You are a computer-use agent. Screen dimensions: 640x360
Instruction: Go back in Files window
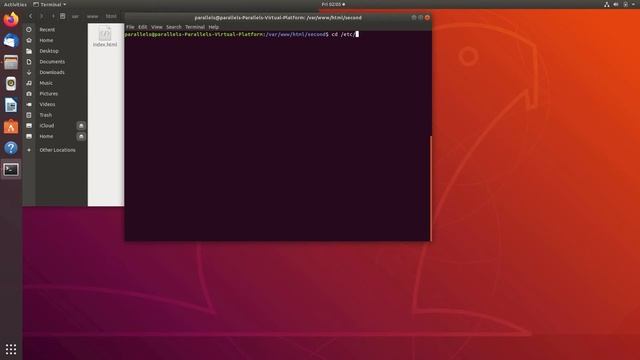click(30, 16)
